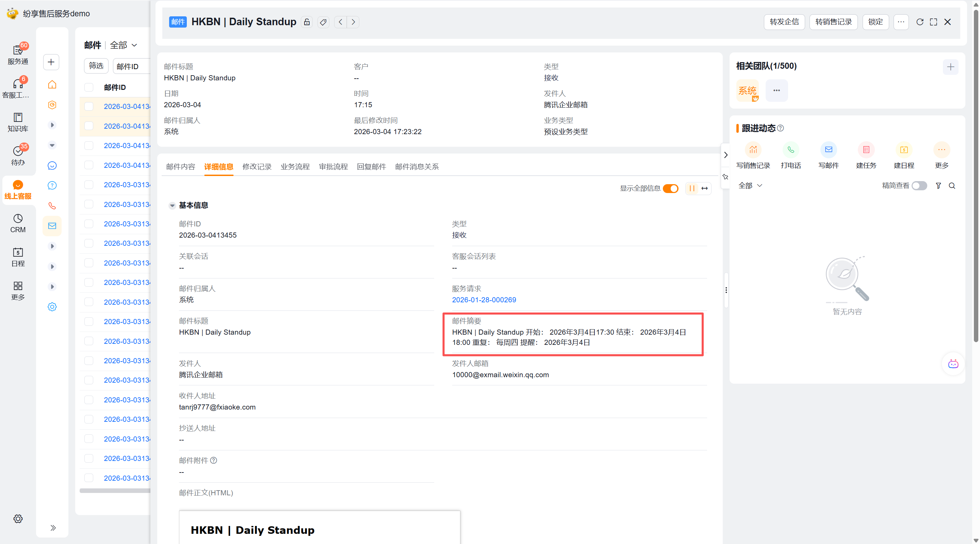Click the write email icon in 跟进动态
Image resolution: width=980 pixels, height=544 pixels.
(828, 149)
